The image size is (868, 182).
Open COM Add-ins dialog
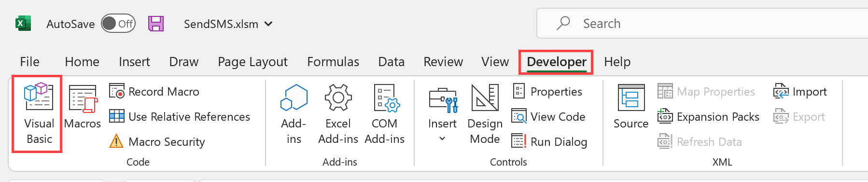[x=384, y=114]
